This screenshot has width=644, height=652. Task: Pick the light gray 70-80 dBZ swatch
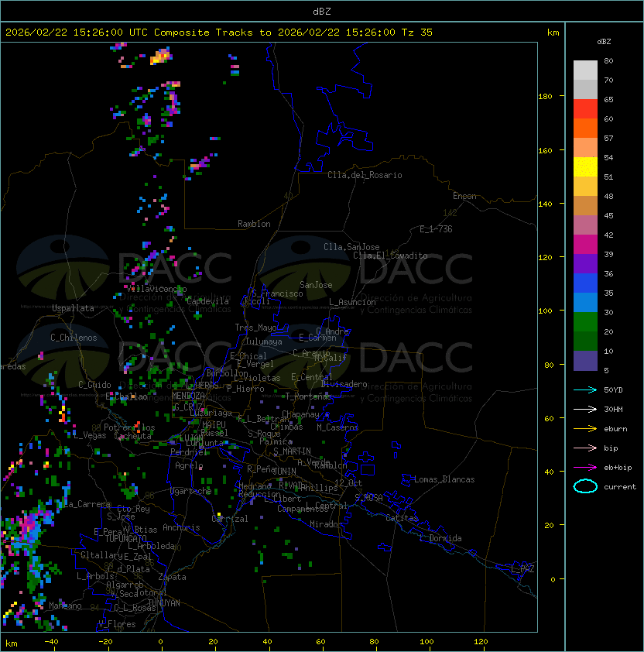[585, 70]
